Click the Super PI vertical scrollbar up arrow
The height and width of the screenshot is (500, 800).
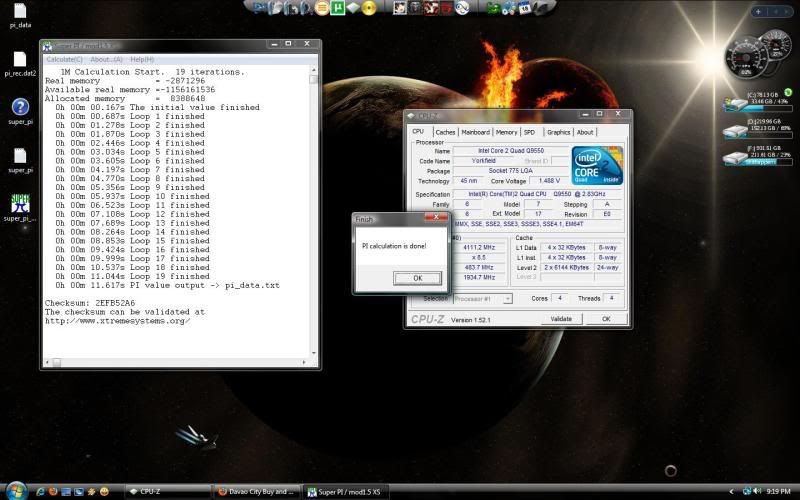313,70
